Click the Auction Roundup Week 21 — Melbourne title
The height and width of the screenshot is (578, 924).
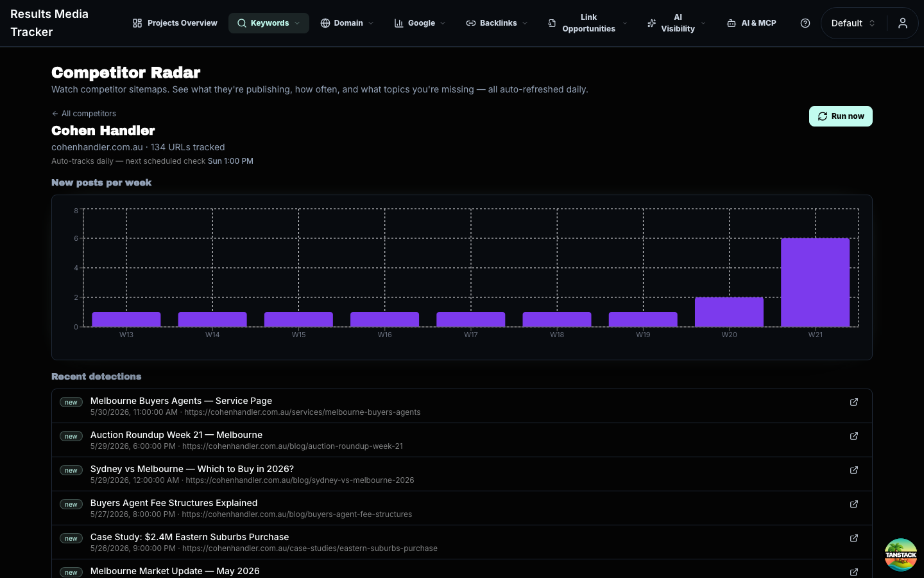point(176,435)
